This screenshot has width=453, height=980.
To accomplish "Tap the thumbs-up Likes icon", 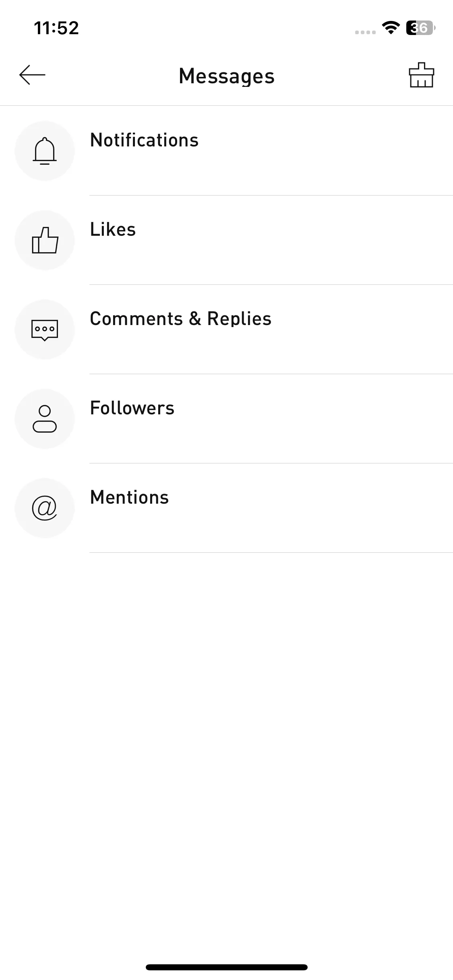I will click(x=45, y=240).
